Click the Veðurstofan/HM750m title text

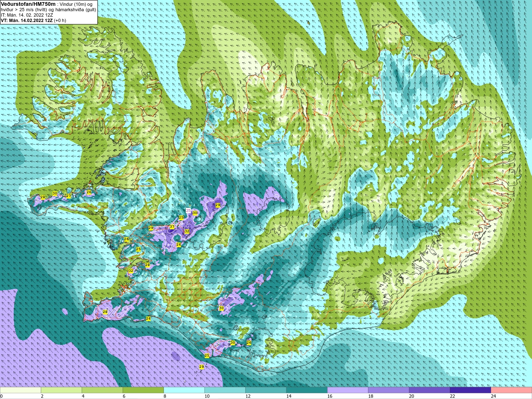tap(28, 4)
